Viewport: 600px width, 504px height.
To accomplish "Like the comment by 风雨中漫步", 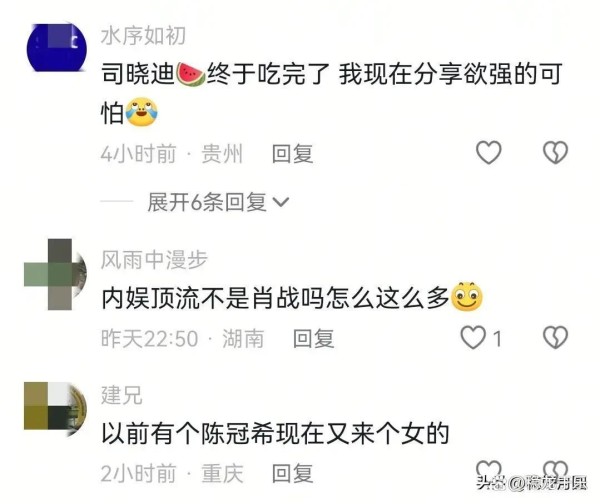I will point(473,338).
